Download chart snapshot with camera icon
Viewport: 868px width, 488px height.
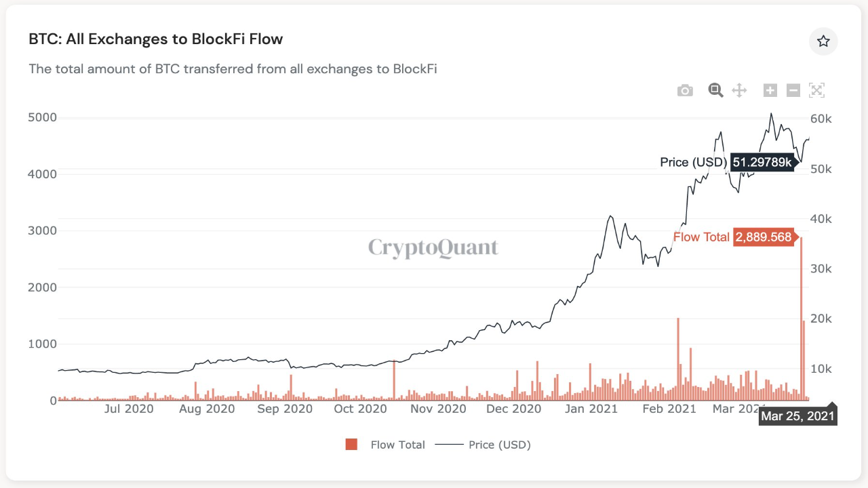[x=685, y=90]
